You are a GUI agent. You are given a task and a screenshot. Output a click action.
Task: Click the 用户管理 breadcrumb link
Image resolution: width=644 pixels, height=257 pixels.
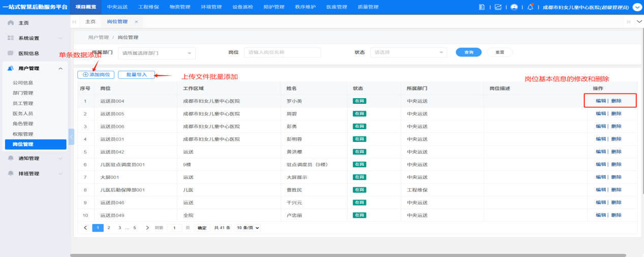(x=99, y=37)
